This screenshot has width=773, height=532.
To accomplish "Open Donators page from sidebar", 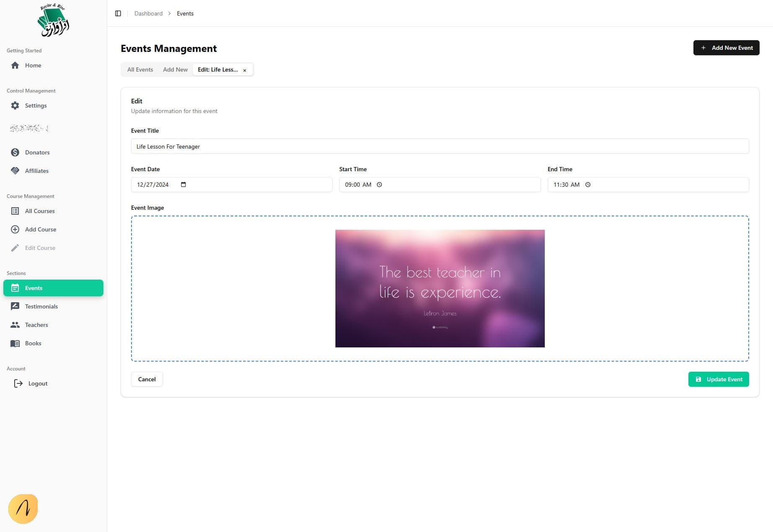I will 53,152.
